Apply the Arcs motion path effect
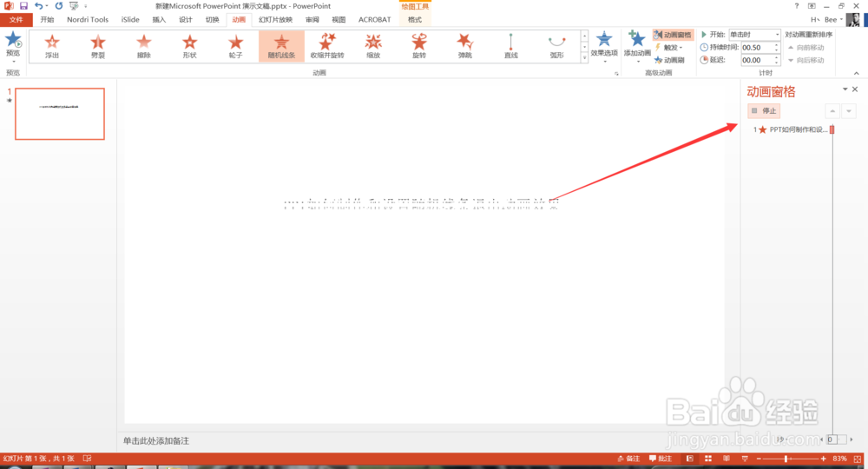This screenshot has height=469, width=868. pyautogui.click(x=557, y=46)
